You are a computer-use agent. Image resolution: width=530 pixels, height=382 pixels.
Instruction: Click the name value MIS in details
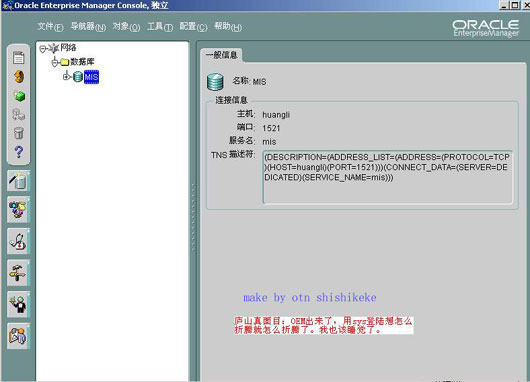tap(259, 82)
